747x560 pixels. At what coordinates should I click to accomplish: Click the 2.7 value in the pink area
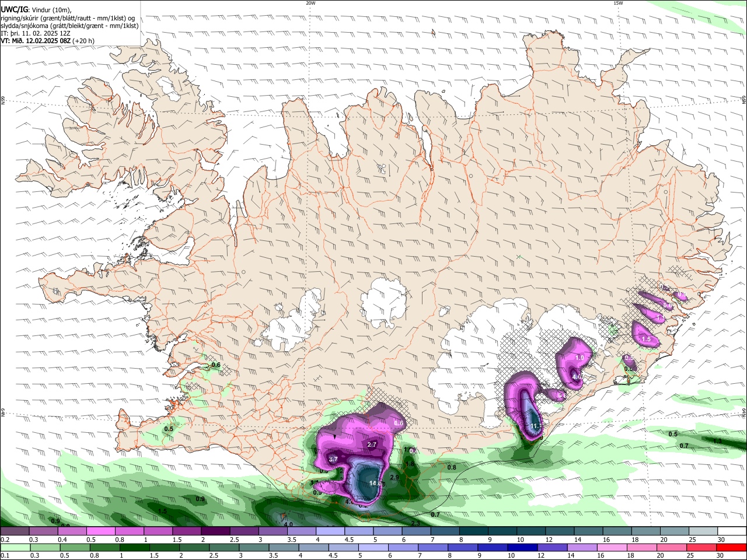372,444
